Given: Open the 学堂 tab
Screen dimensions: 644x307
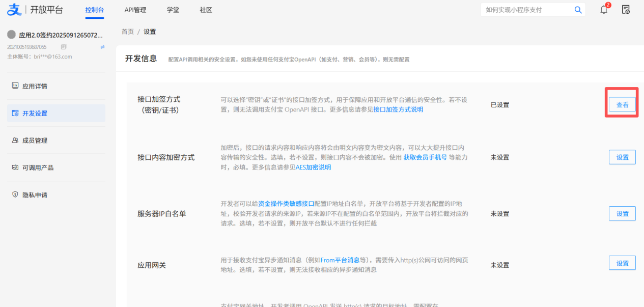Looking at the screenshot, I should 173,10.
